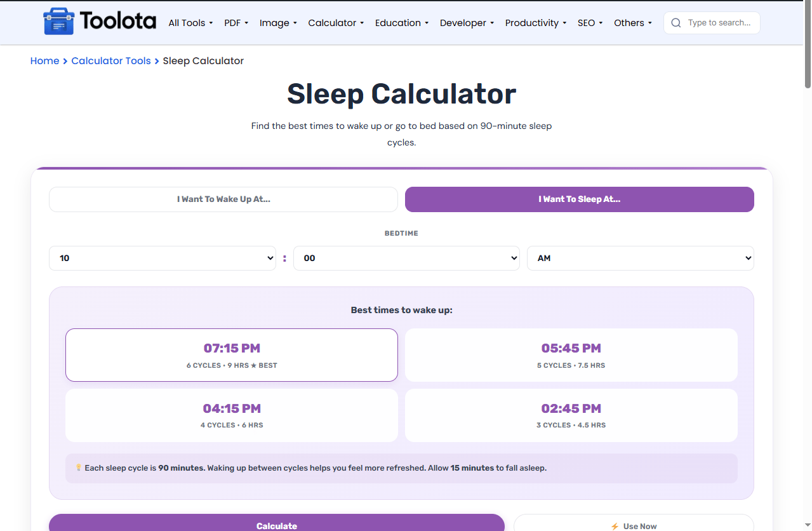The image size is (812, 531).
Task: Select I Want To Sleep At mode
Action: point(580,199)
